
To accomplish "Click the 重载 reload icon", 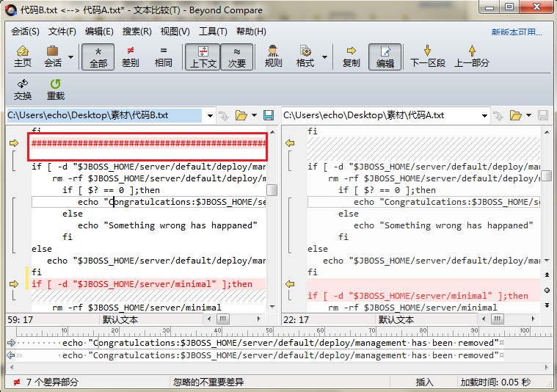I will click(56, 90).
